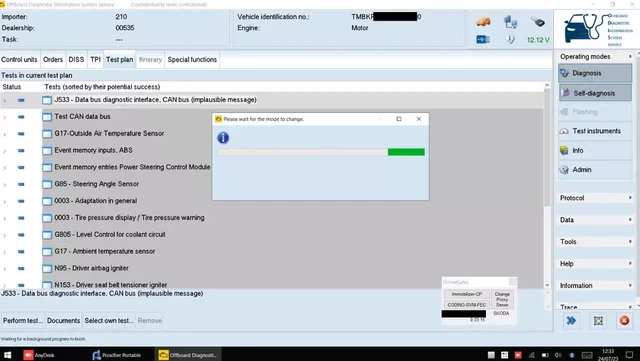Click the fullscreen icon in the bottom right panel

tap(598, 321)
